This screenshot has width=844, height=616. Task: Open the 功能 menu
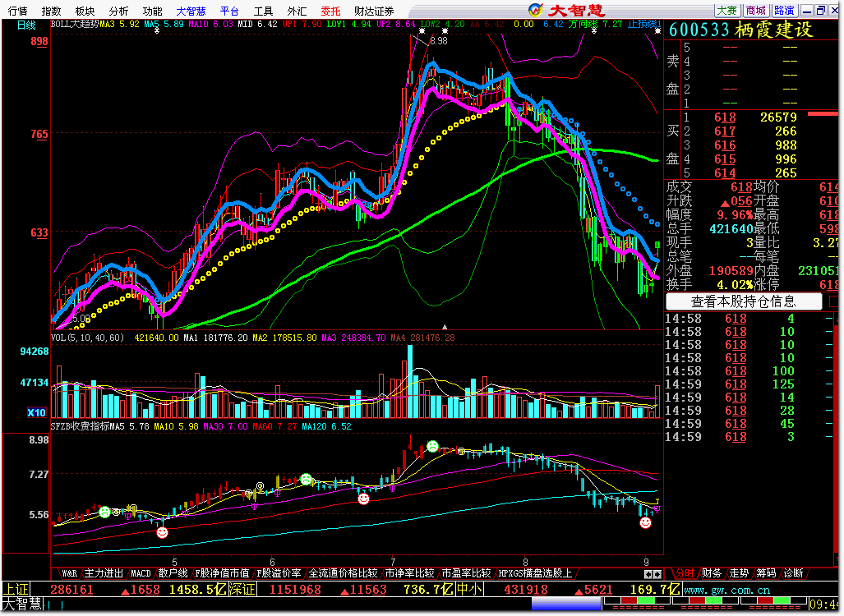point(152,11)
